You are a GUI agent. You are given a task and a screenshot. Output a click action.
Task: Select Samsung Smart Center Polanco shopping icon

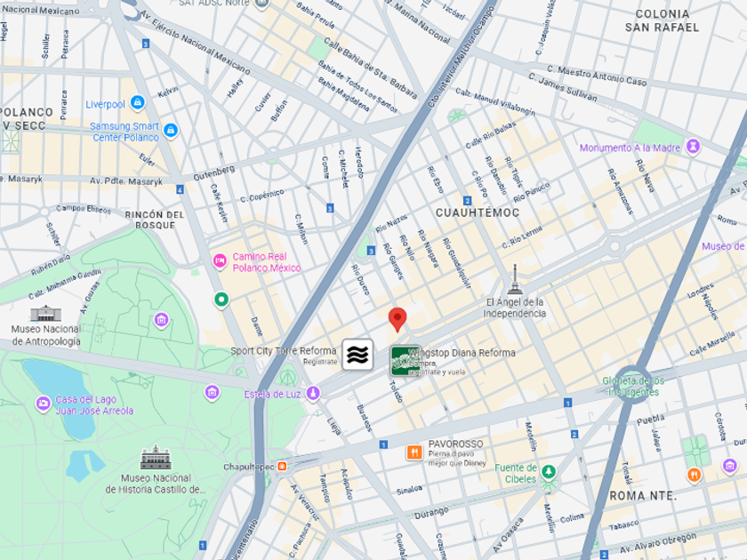[171, 130]
